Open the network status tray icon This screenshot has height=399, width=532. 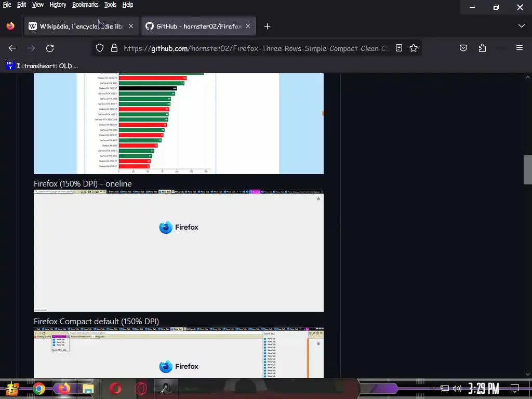(445, 389)
